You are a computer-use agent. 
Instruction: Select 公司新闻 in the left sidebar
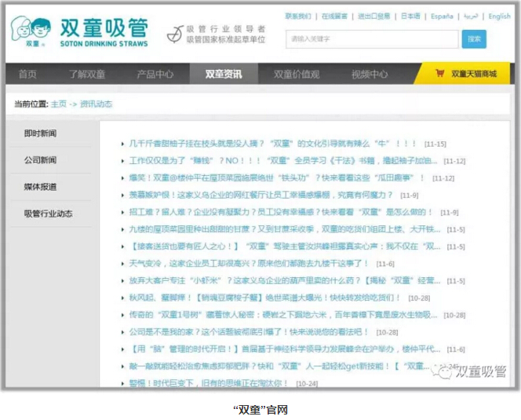(x=40, y=160)
